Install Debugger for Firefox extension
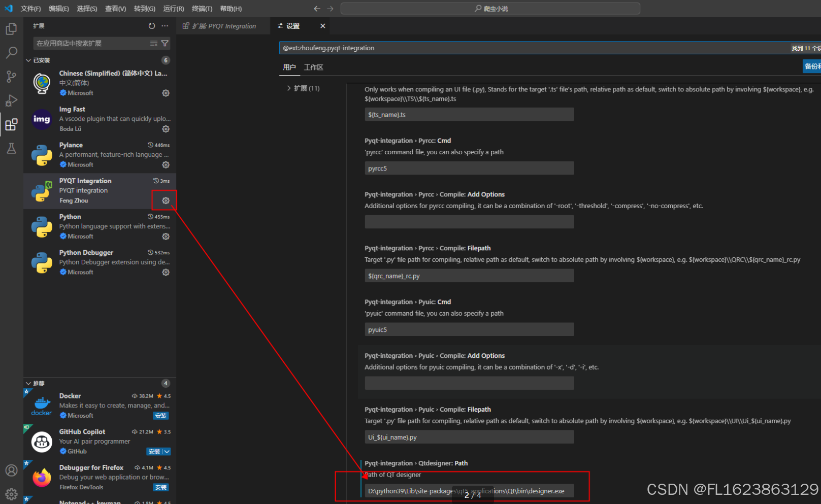The image size is (821, 504). [161, 487]
